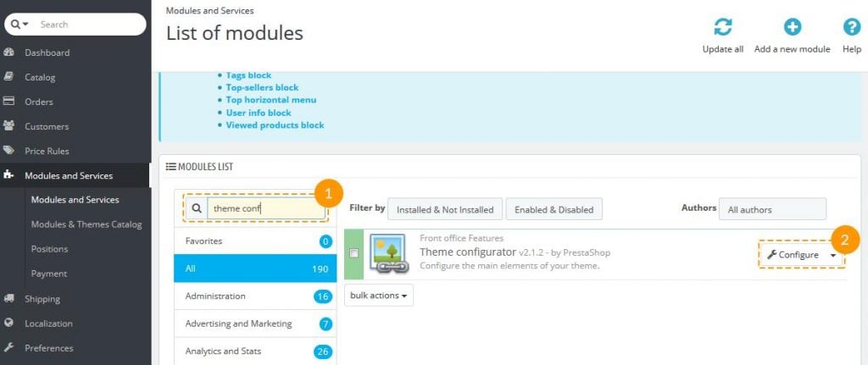
Task: Click the Add a new module plus icon
Action: pos(792,27)
